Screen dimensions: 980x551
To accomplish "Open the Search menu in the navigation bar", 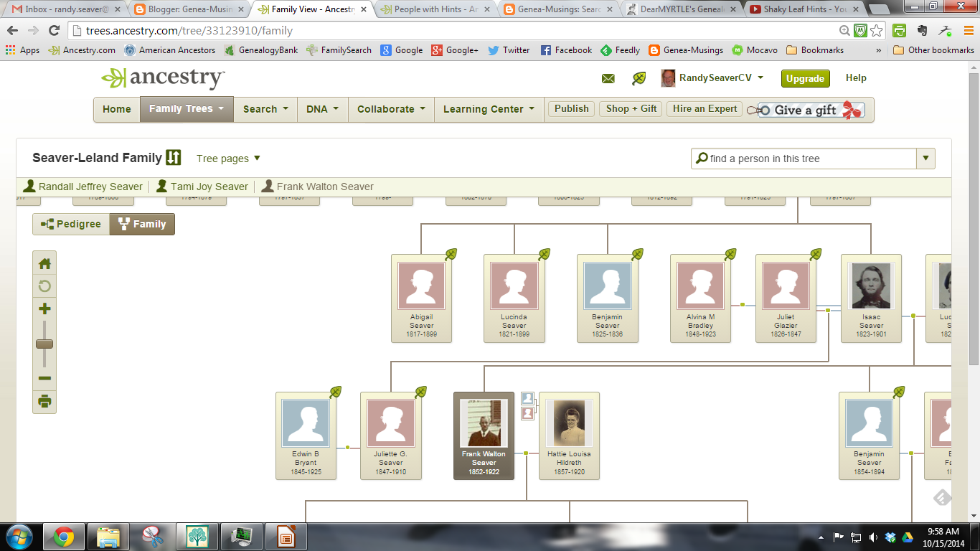I will (265, 108).
